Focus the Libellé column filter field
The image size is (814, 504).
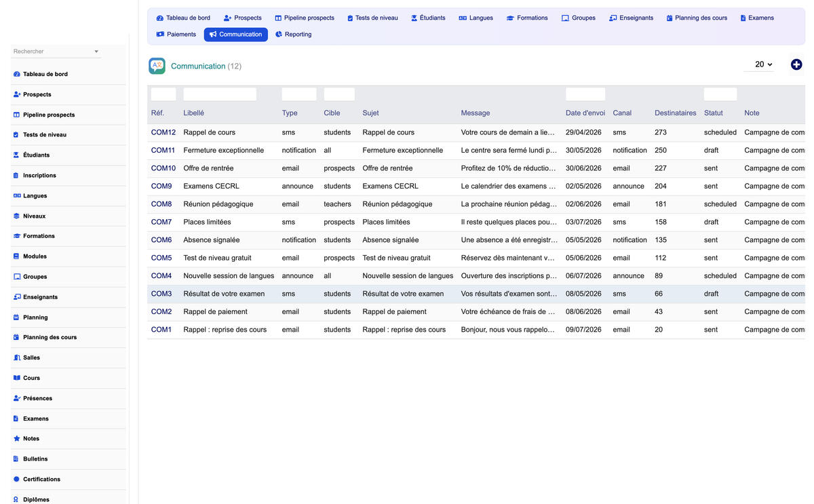220,94
